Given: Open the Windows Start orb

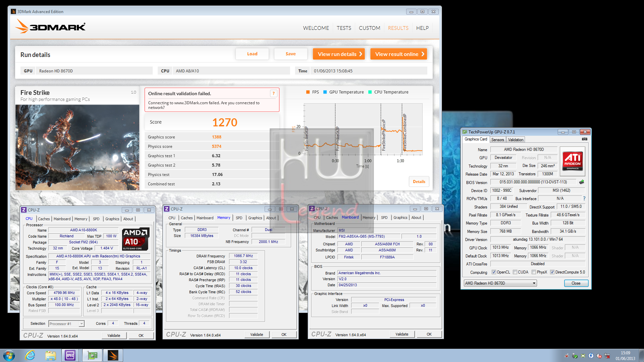Looking at the screenshot, I should (9, 355).
